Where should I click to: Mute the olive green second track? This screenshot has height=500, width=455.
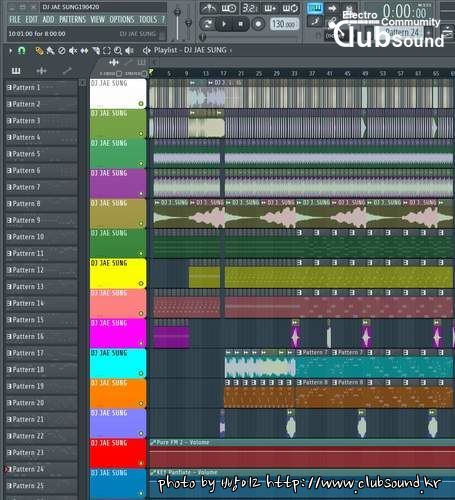(141, 134)
